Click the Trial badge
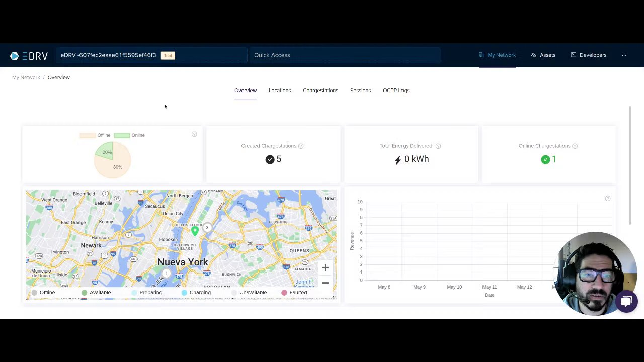 click(168, 55)
